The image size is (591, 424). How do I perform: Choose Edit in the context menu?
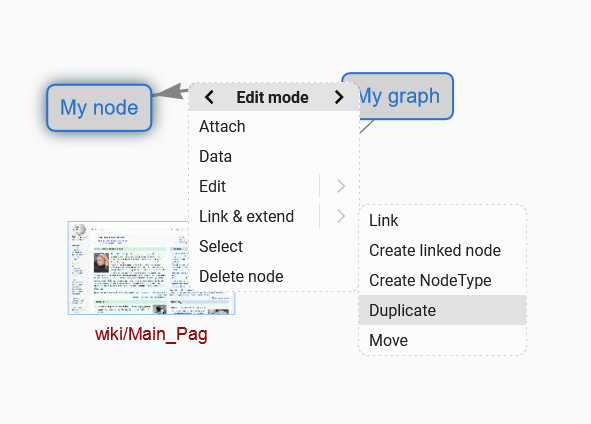(x=254, y=186)
